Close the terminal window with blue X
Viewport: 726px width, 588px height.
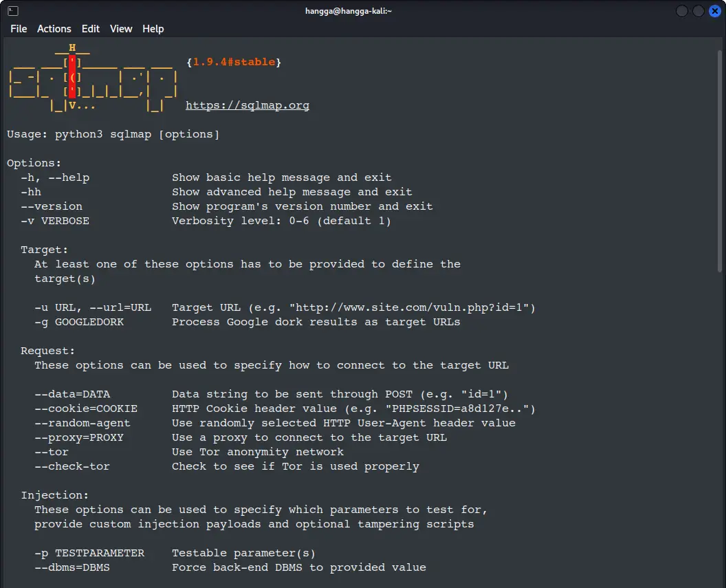(x=714, y=11)
